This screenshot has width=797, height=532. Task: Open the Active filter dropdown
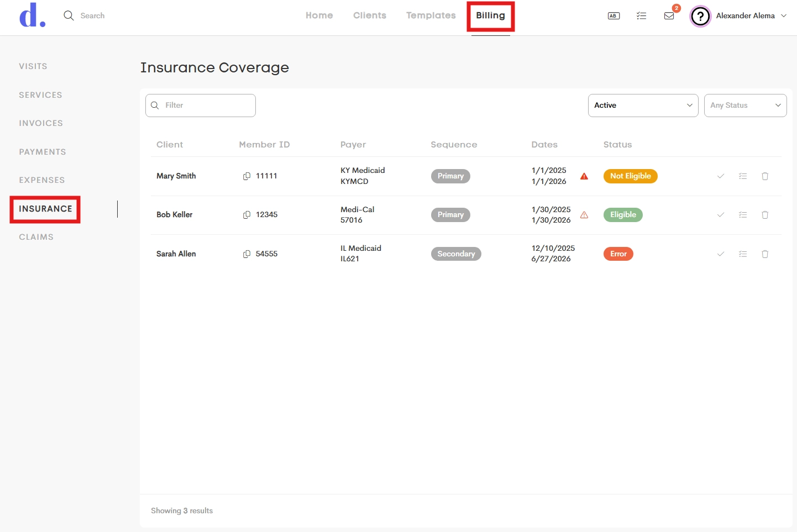point(643,106)
